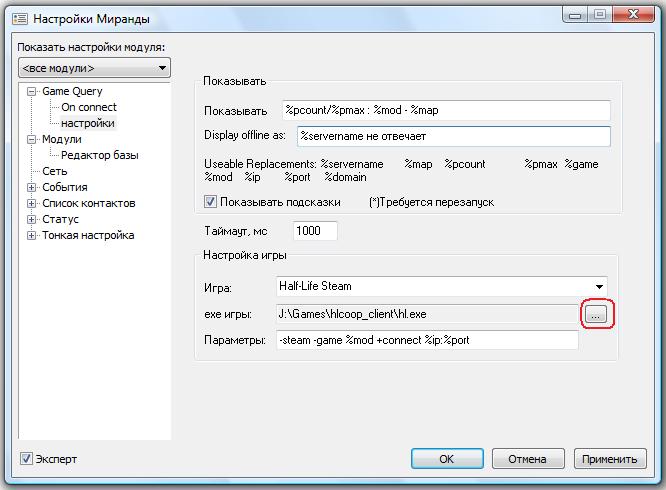Screen dimensions: 666x490
Task: Click the Useable Replacements label text
Action: click(260, 164)
